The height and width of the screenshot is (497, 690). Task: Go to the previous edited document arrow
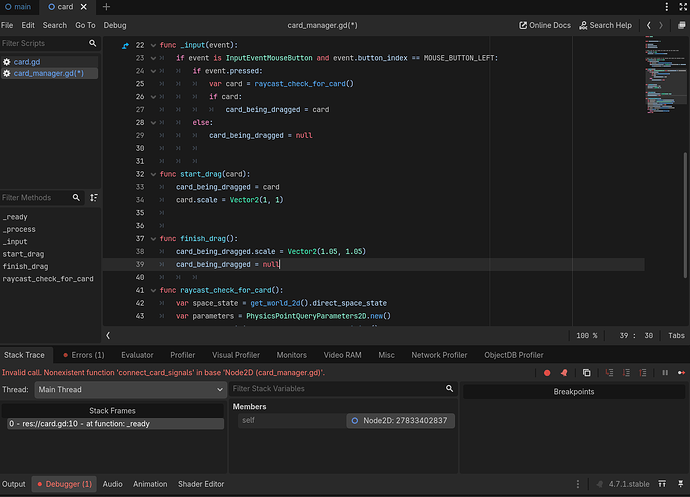[x=649, y=26]
